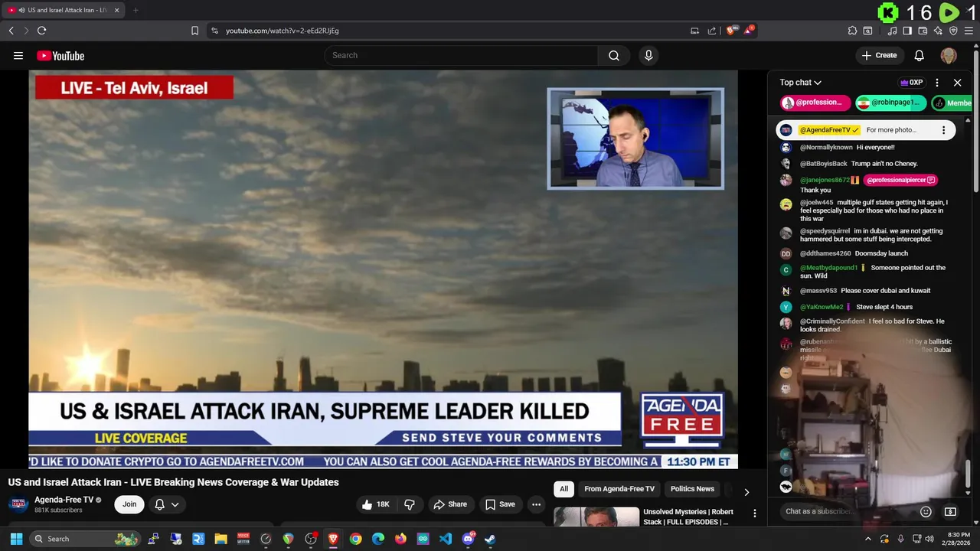Go to the YouTube home logo
The image size is (980, 551).
pyautogui.click(x=60, y=56)
